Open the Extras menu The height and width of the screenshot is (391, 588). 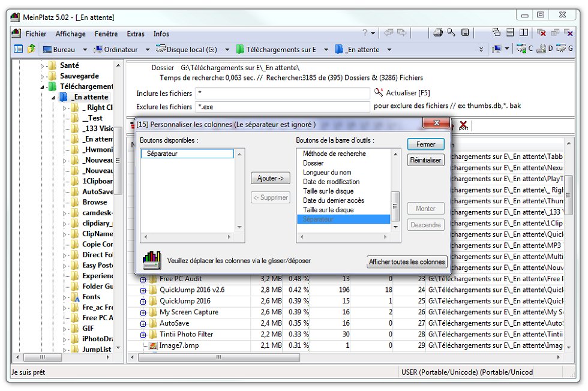point(136,34)
